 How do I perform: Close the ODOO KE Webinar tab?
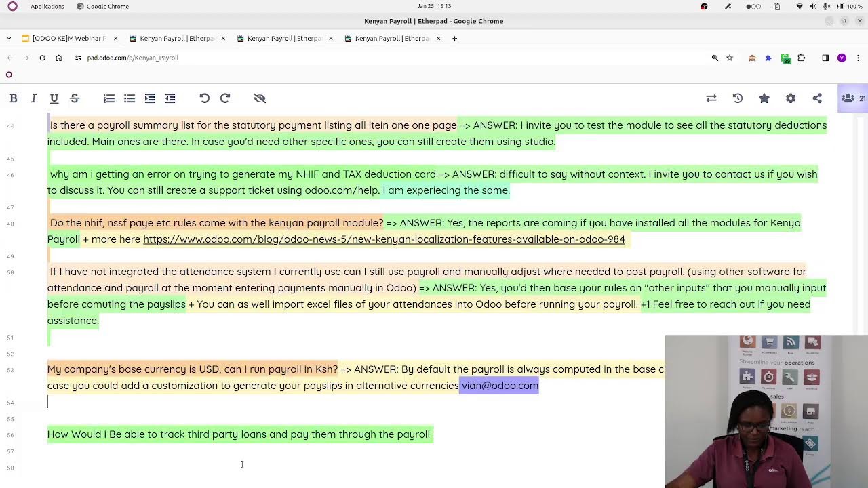point(115,38)
